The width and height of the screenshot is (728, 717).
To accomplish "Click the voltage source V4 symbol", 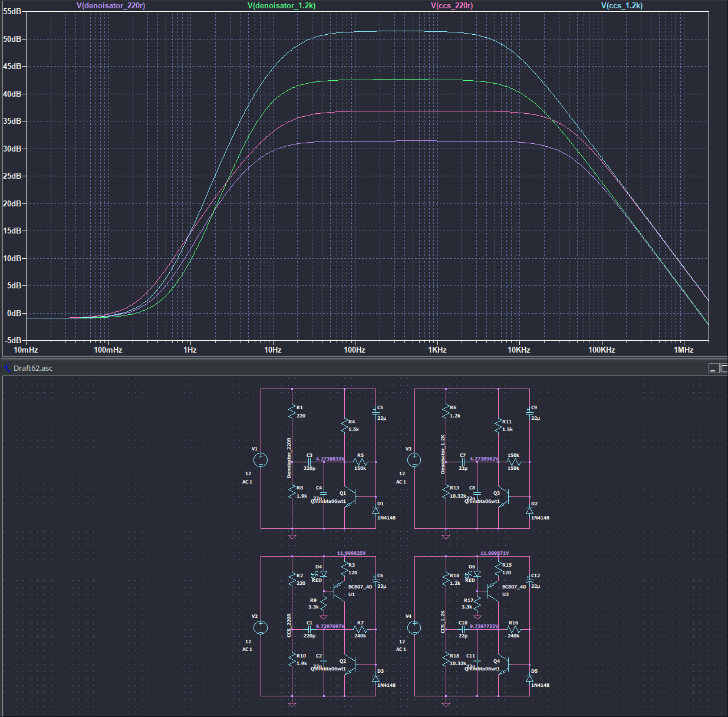I will pyautogui.click(x=414, y=627).
